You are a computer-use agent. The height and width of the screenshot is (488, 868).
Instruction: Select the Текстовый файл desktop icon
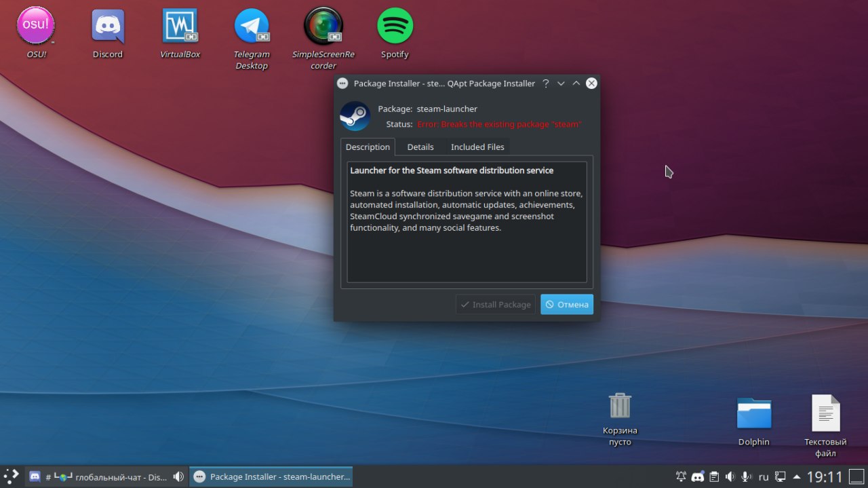[825, 413]
